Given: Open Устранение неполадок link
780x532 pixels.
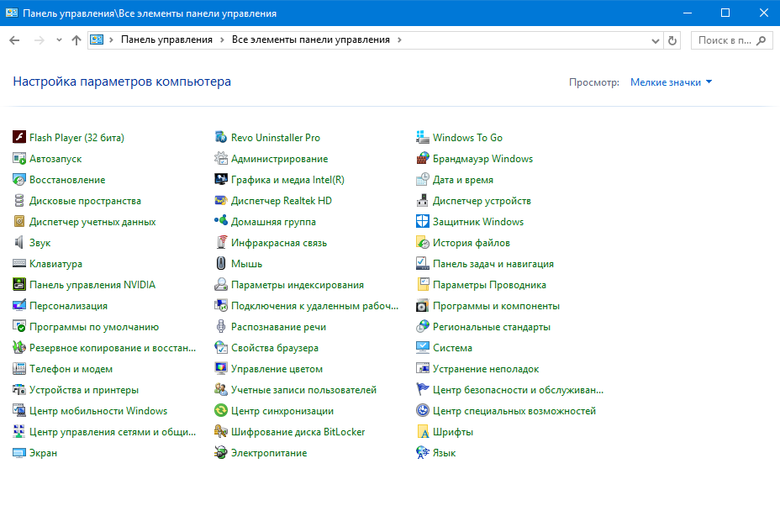Looking at the screenshot, I should [x=486, y=369].
